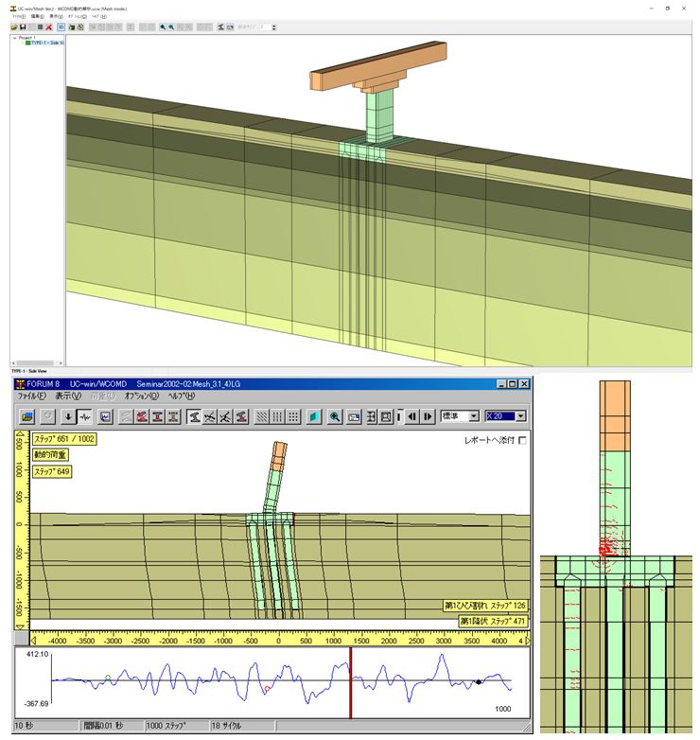Click the zoom magnifier icon in WCOMD toolbar
Image resolution: width=700 pixels, height=740 pixels.
tap(335, 416)
